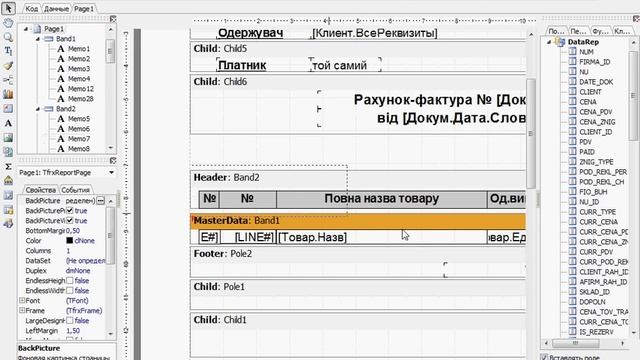
Task: Click the DataRep dataset icon
Action: pos(561,42)
